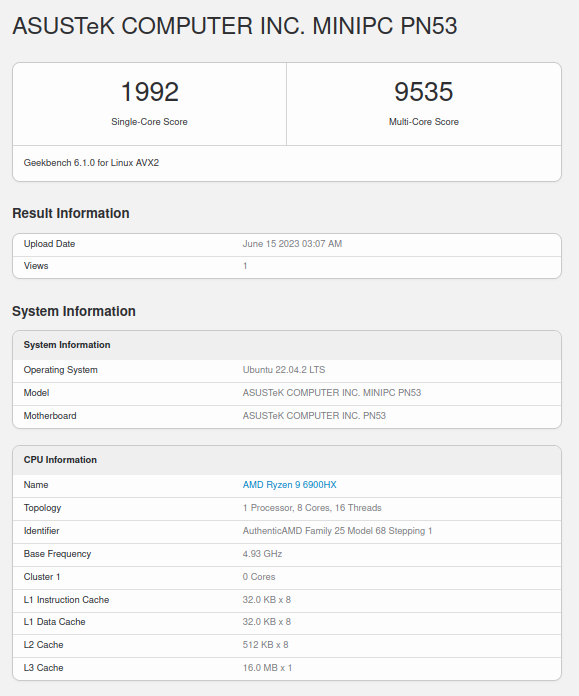Image resolution: width=579 pixels, height=696 pixels.
Task: Select the L1 Instruction Cache value 32.0 KB x 8
Action: tap(266, 600)
